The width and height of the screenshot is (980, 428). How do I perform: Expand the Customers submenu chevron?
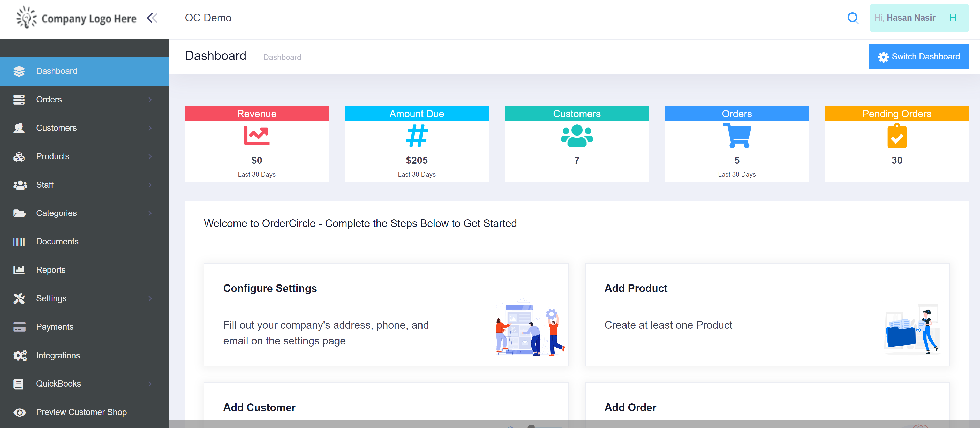pos(150,128)
